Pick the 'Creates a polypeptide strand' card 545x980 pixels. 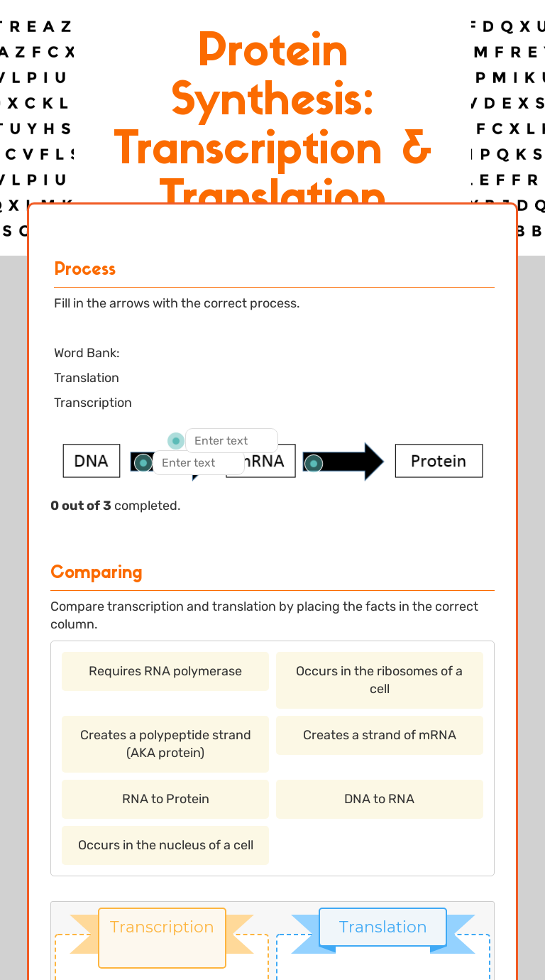pyautogui.click(x=165, y=744)
